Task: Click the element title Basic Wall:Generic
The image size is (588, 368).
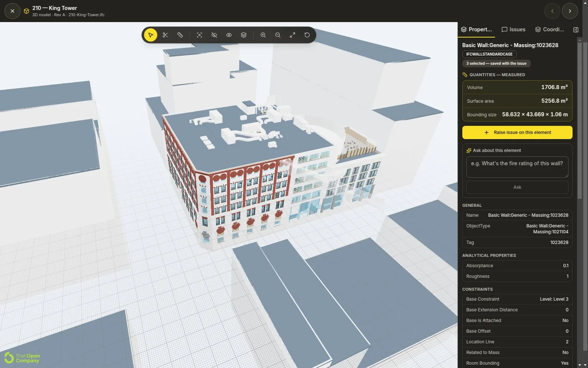Action: (510, 45)
